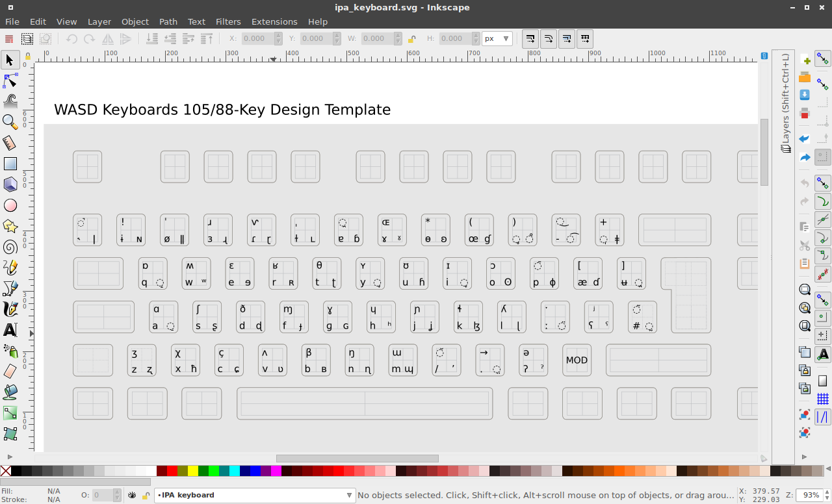Expand hidden tools via the bottom right arrow
The image size is (832, 504).
pyautogui.click(x=805, y=457)
